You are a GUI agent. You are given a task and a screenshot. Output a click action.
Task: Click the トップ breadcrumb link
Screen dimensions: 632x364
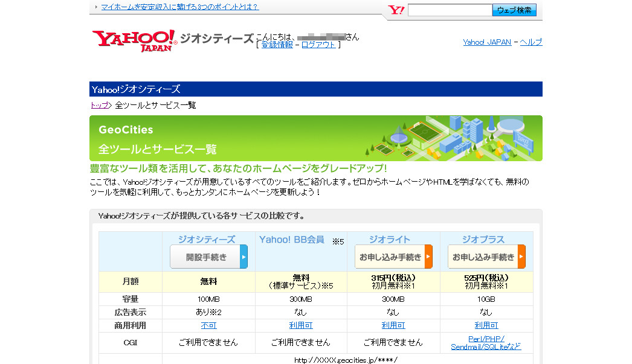click(x=100, y=105)
